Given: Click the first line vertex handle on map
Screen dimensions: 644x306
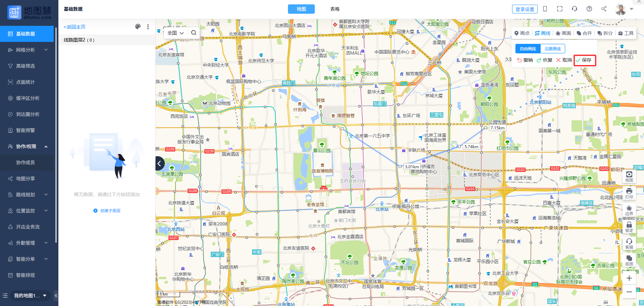Looking at the screenshot, I should pyautogui.click(x=342, y=129).
